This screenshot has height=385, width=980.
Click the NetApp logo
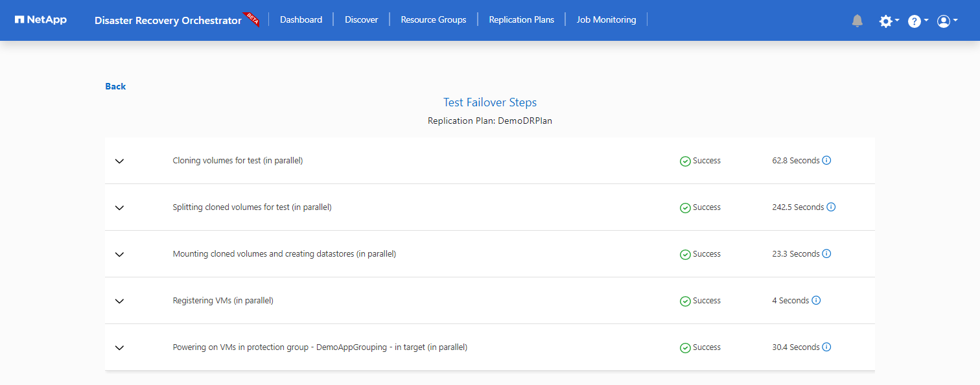[41, 20]
